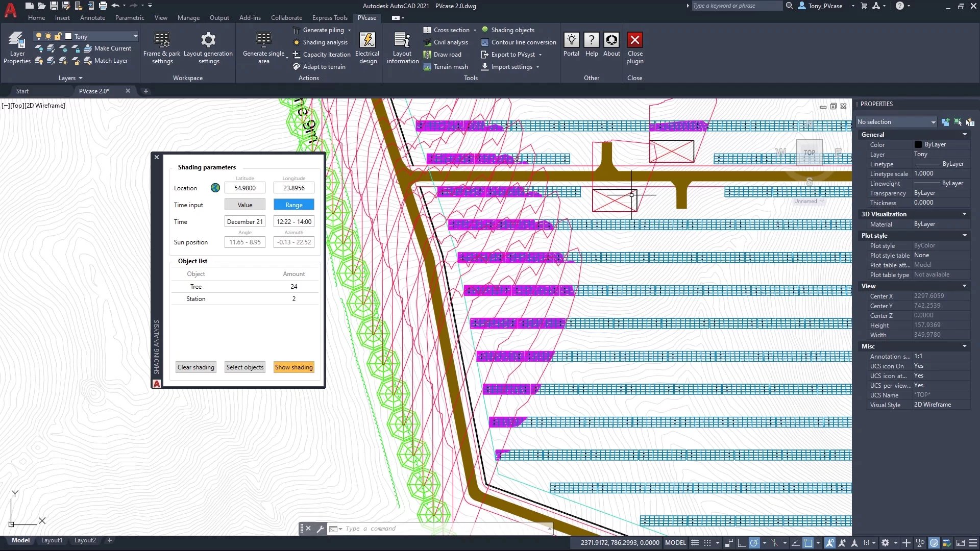Click Make Current layer button
This screenshot has width=980, height=551.
pos(107,48)
